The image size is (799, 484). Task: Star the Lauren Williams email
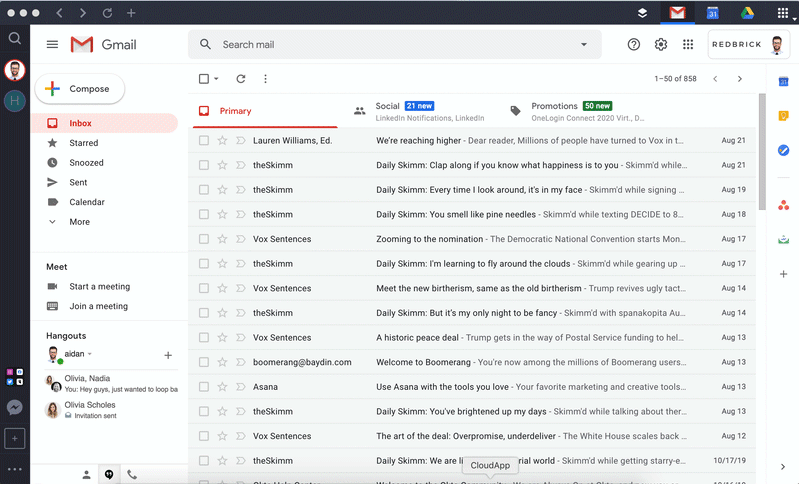tap(222, 140)
